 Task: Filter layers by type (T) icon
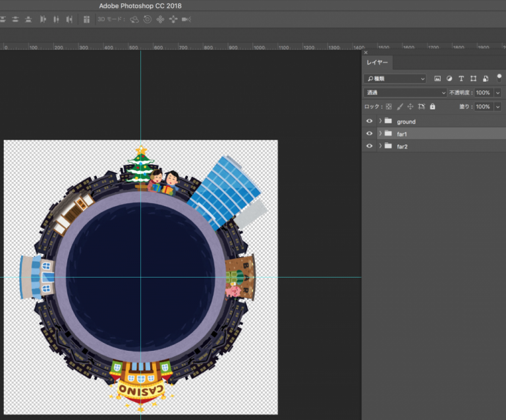click(x=461, y=78)
